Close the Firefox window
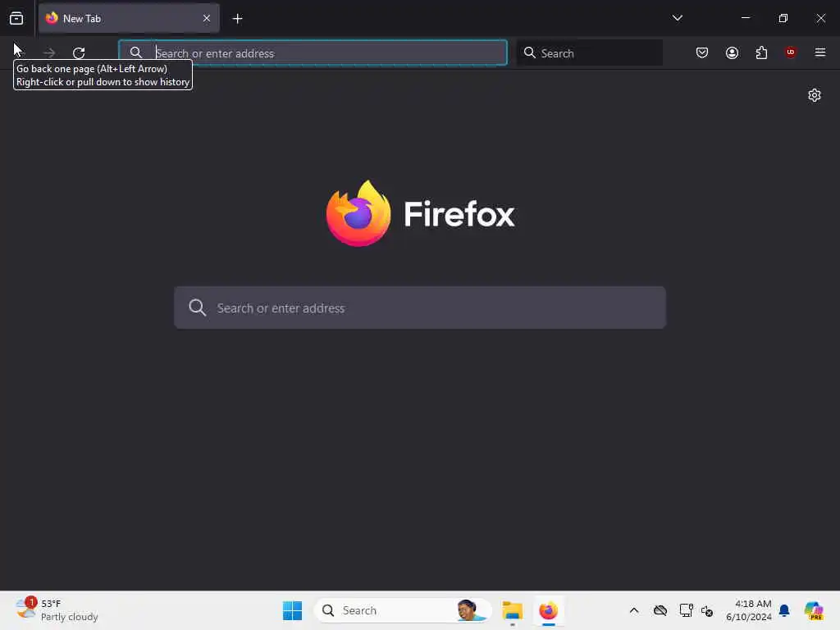The image size is (840, 630). pos(820,18)
